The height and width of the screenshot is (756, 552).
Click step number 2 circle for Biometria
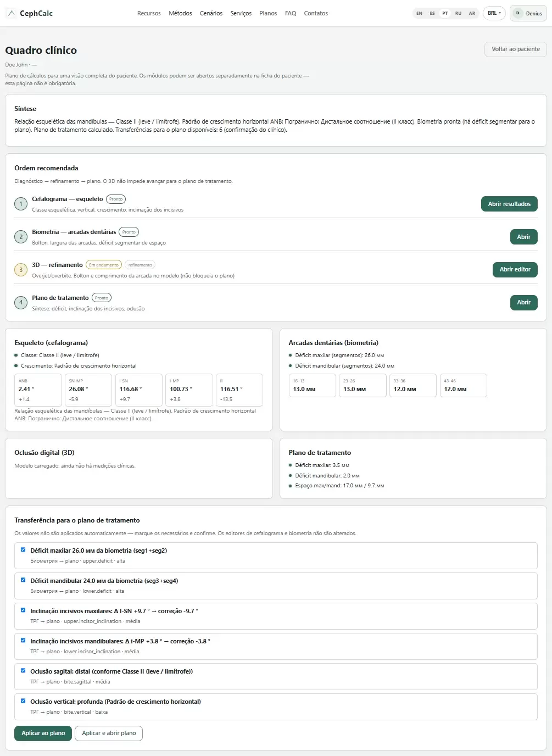pyautogui.click(x=21, y=237)
